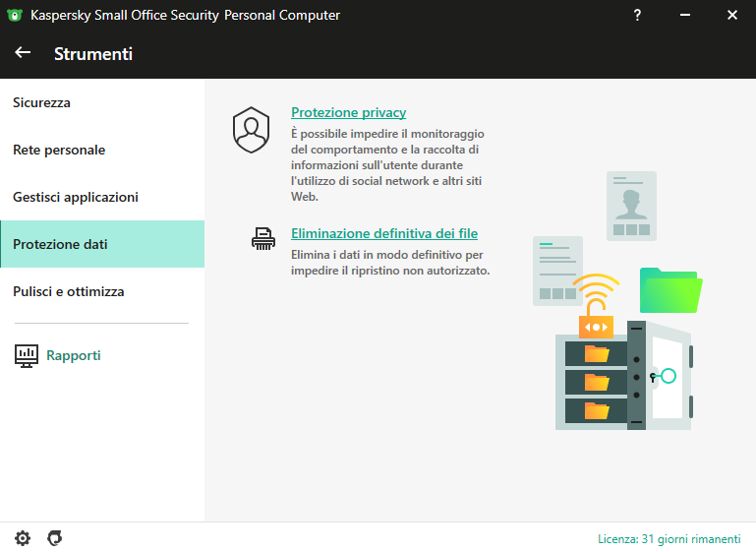Select the Protezione dati section
The width and height of the screenshot is (756, 552).
pyautogui.click(x=102, y=244)
